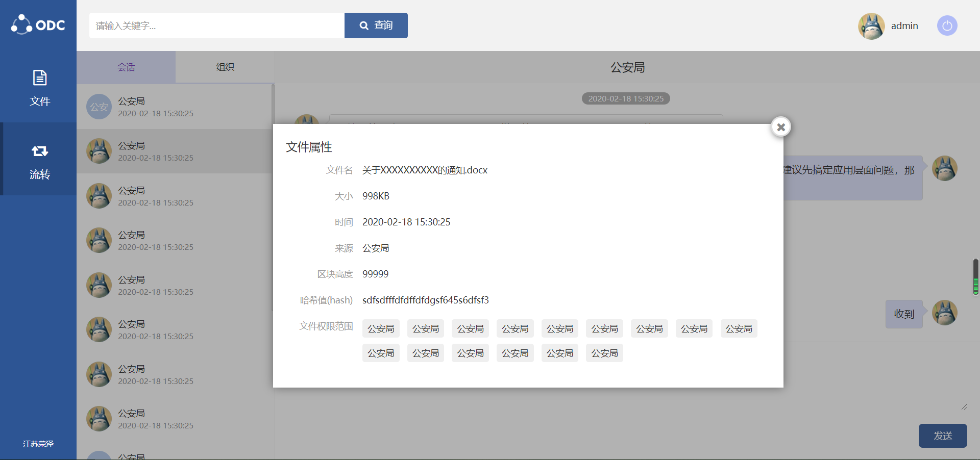Switch to the 会话 tab
This screenshot has width=980, height=460.
(126, 67)
